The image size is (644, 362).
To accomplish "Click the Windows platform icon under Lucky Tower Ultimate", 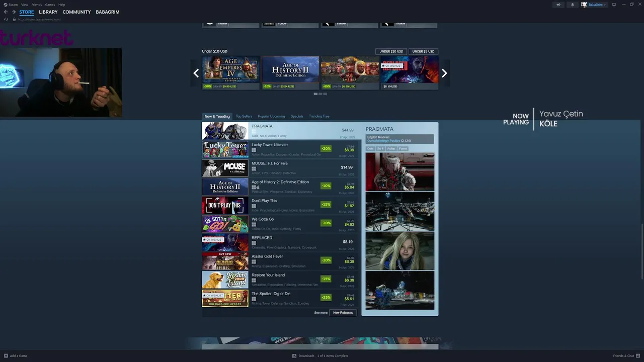I will pyautogui.click(x=254, y=150).
